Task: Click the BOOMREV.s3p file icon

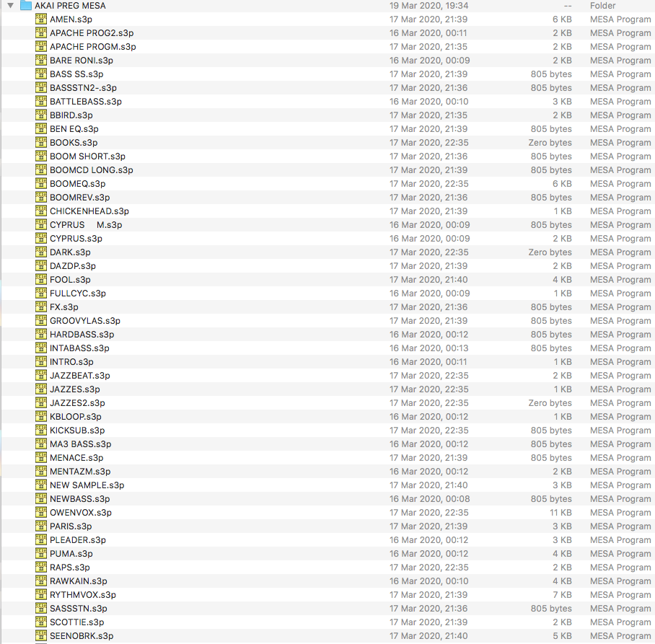Action: tap(41, 197)
